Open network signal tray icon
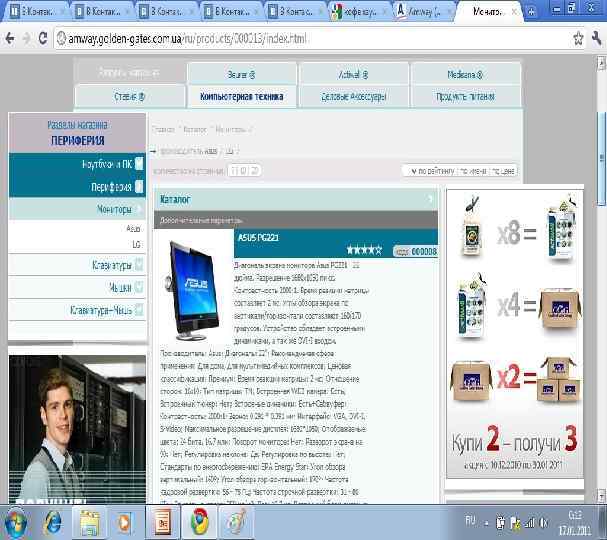Image resolution: width=607 pixels, height=540 pixels. click(530, 523)
